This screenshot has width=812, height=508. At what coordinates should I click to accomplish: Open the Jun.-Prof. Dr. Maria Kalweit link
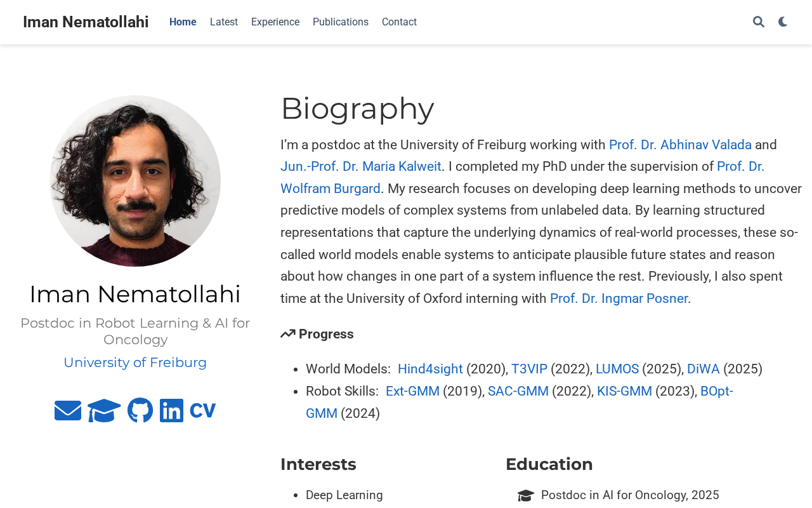tap(361, 166)
